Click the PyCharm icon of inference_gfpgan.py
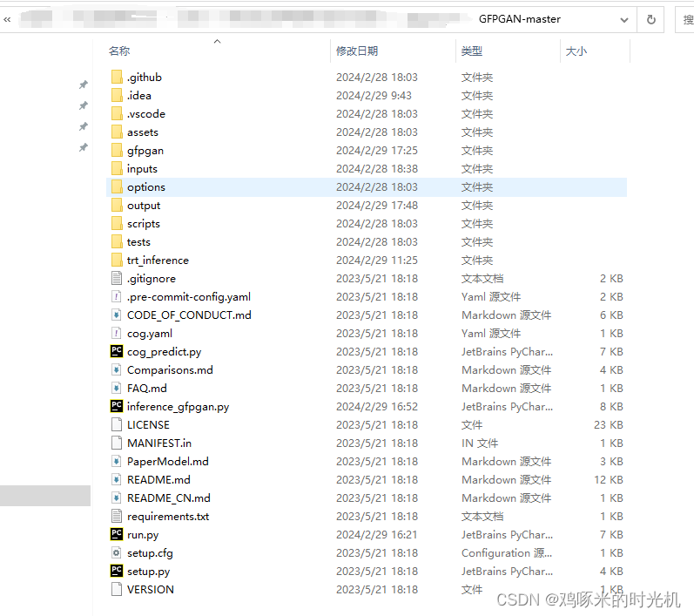Screen dimensions: 694x616 point(117,407)
